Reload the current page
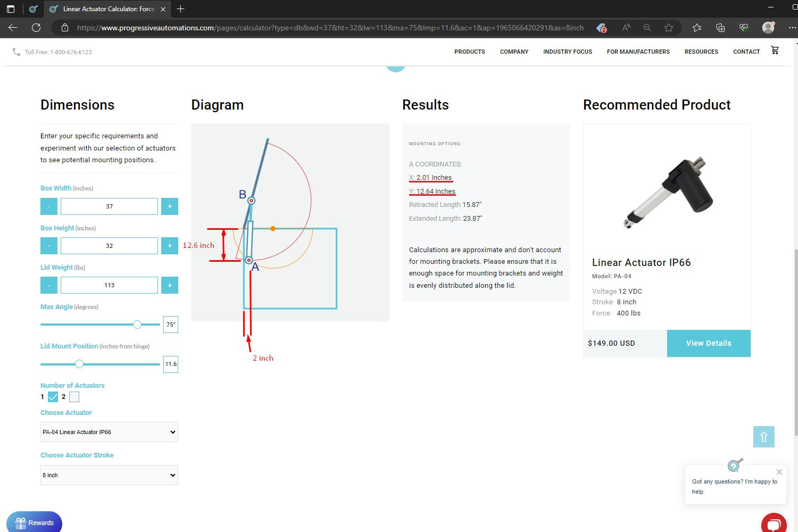Image resolution: width=798 pixels, height=532 pixels. [x=36, y=28]
